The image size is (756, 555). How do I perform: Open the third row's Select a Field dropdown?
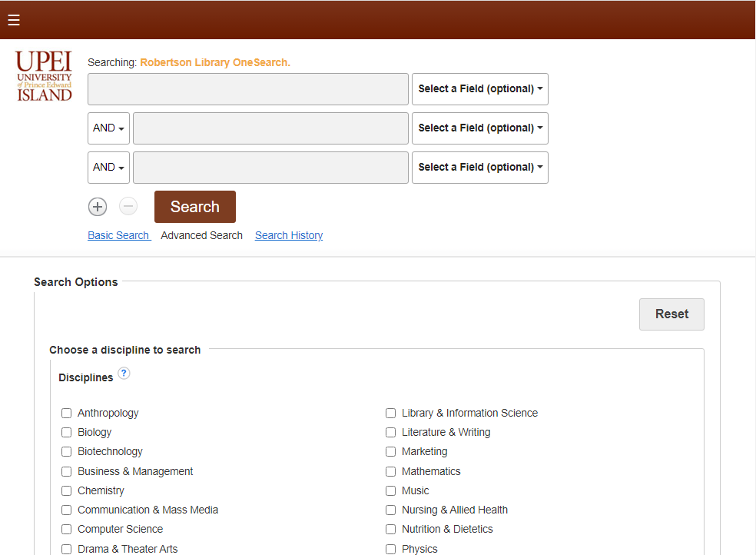pos(479,168)
